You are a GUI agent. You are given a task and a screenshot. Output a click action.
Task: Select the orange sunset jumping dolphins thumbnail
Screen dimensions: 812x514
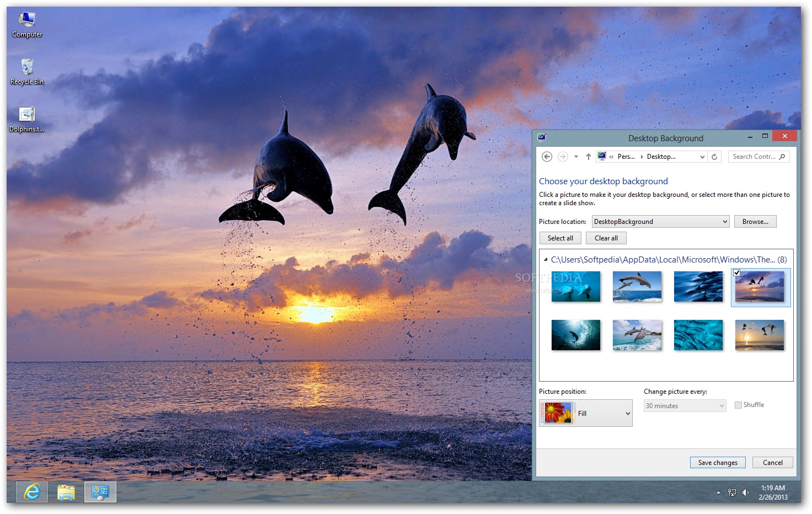[x=760, y=335]
